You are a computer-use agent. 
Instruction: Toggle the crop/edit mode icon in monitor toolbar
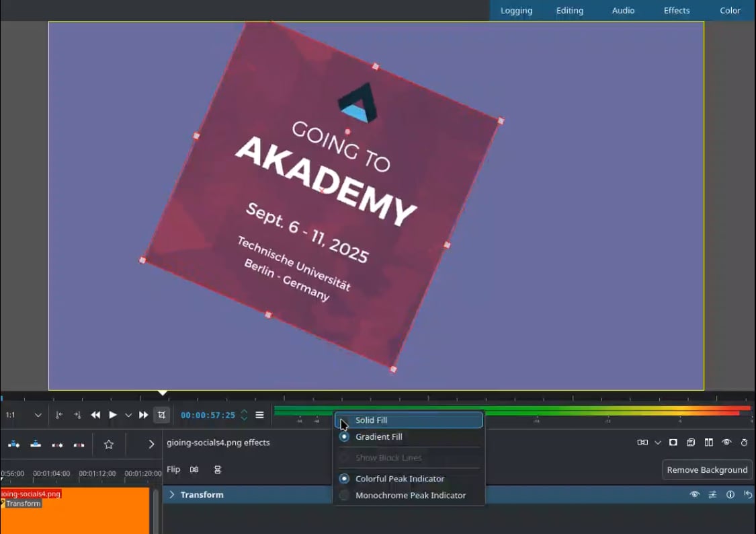pyautogui.click(x=161, y=415)
